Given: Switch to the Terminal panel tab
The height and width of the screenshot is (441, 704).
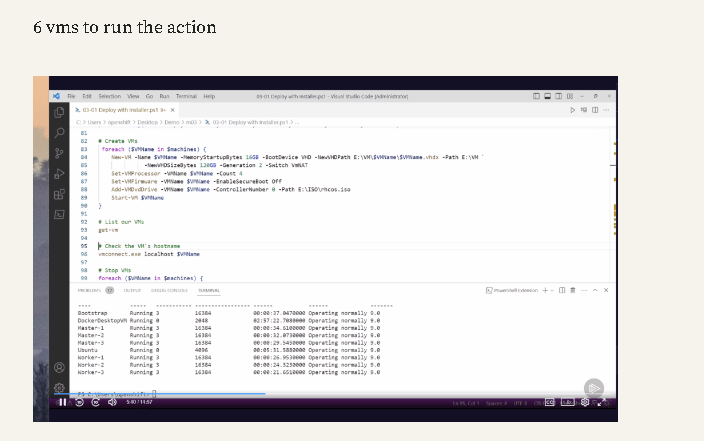Looking at the screenshot, I should tap(209, 291).
